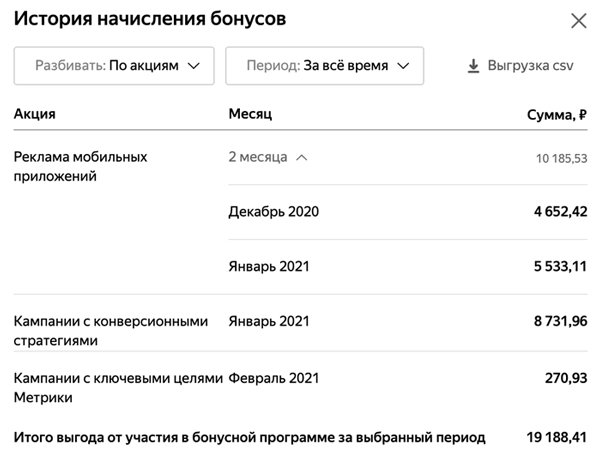
Task: Click the "Месяц" column header
Action: [250, 114]
